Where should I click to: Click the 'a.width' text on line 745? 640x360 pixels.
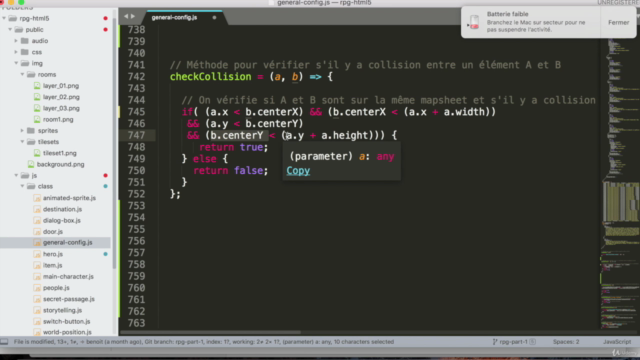click(x=464, y=112)
